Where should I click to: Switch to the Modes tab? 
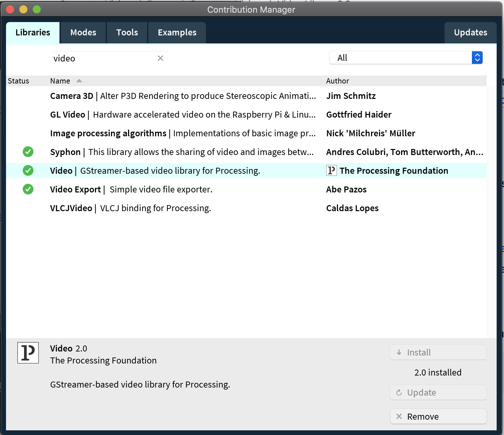tap(83, 32)
